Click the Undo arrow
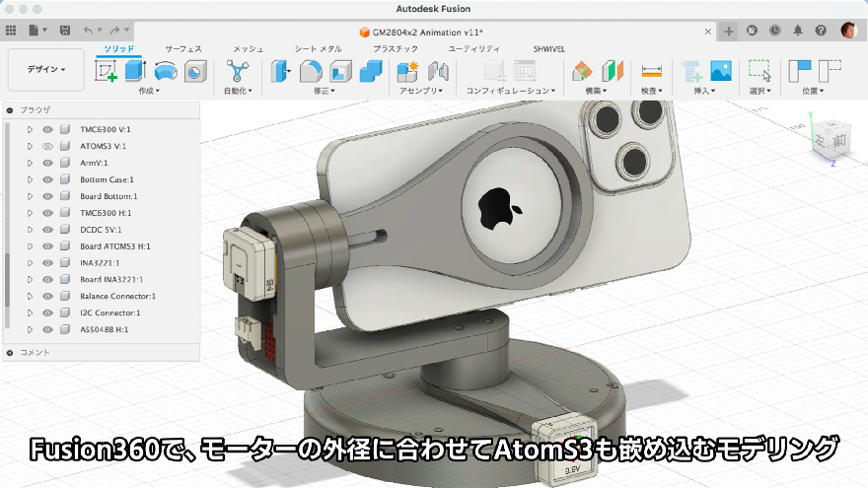This screenshot has width=868, height=488. click(x=88, y=31)
